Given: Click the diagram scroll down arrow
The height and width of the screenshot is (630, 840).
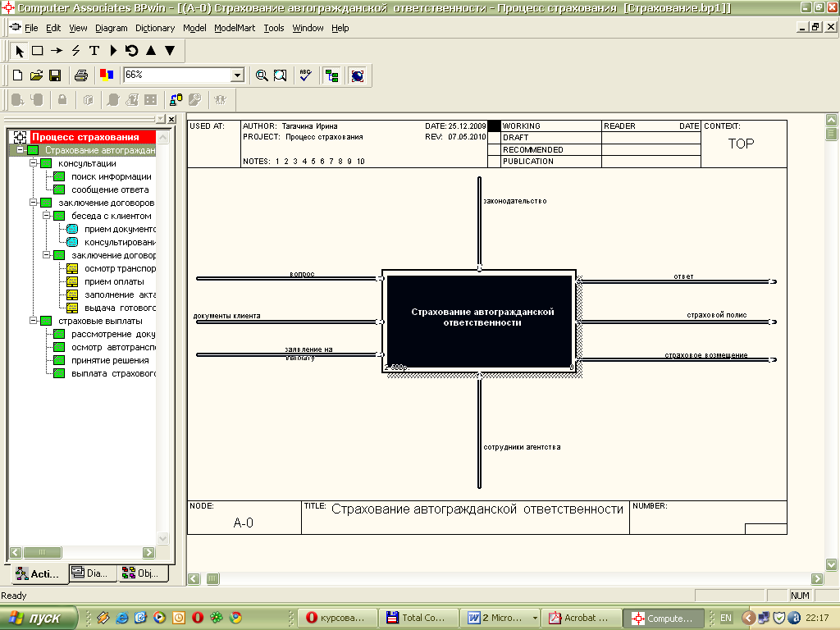Looking at the screenshot, I should [832, 564].
